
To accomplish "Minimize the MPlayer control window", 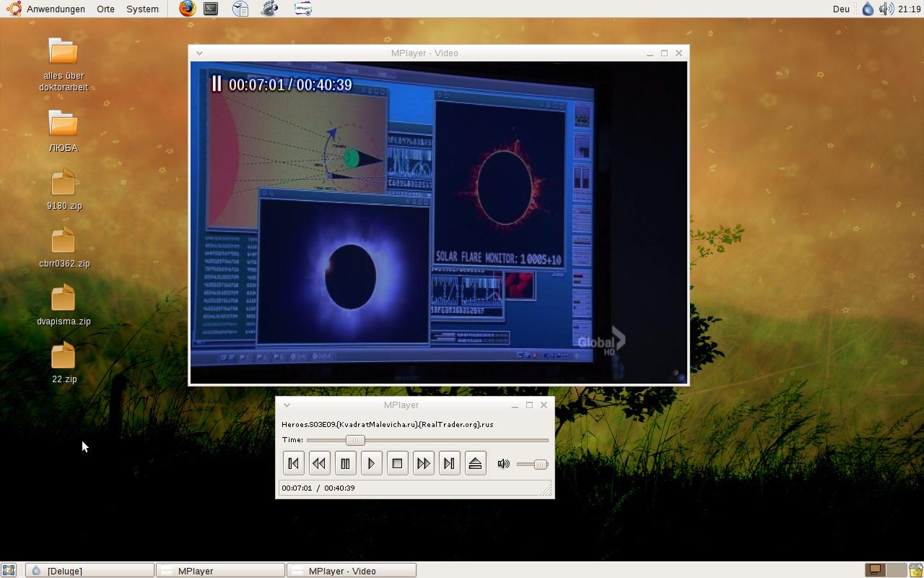I will pos(515,405).
